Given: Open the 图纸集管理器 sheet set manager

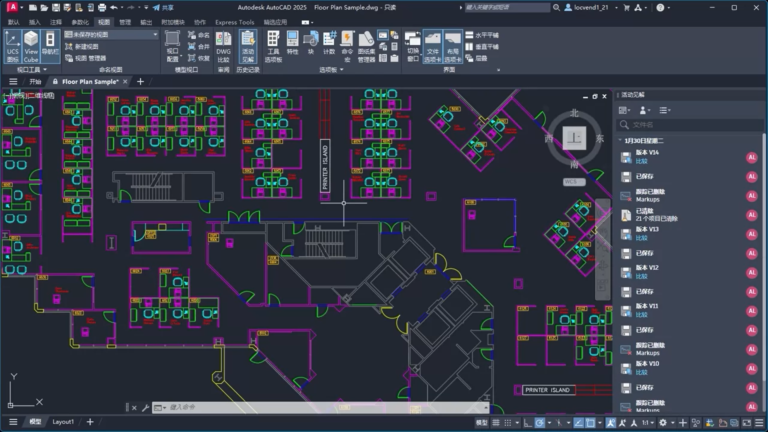Looking at the screenshot, I should [366, 47].
